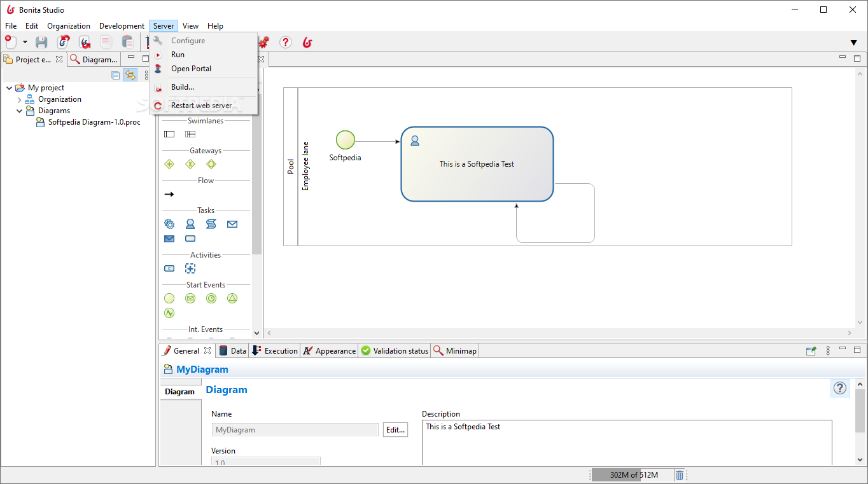Click the red gear toolbar icon
Viewport: 868px width, 484px height.
[263, 42]
